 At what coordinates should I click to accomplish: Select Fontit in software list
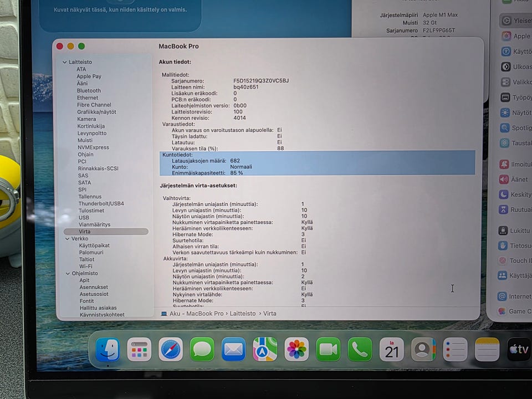pyautogui.click(x=87, y=301)
